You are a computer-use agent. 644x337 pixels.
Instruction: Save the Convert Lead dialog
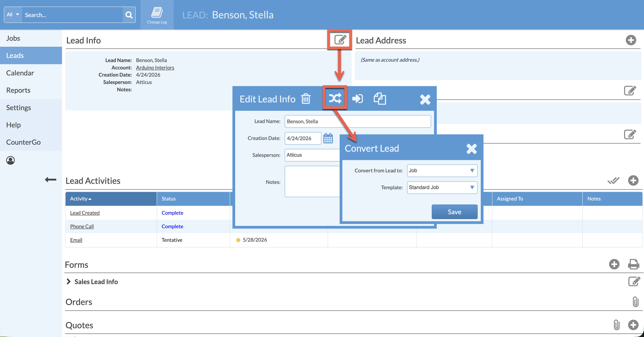(x=454, y=212)
